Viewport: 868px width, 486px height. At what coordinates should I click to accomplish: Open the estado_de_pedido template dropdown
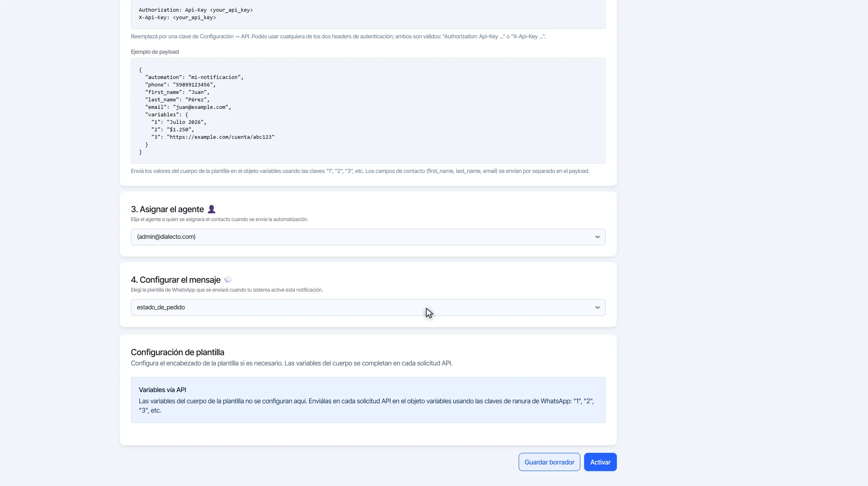click(x=368, y=307)
